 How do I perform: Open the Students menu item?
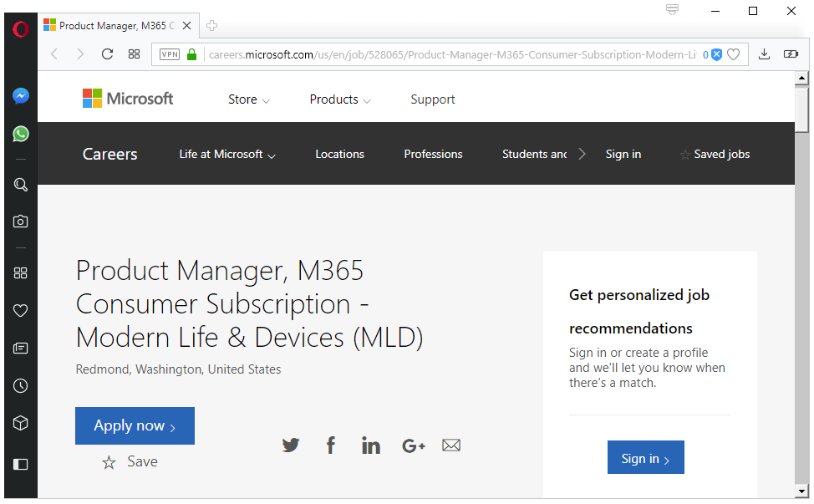[534, 154]
